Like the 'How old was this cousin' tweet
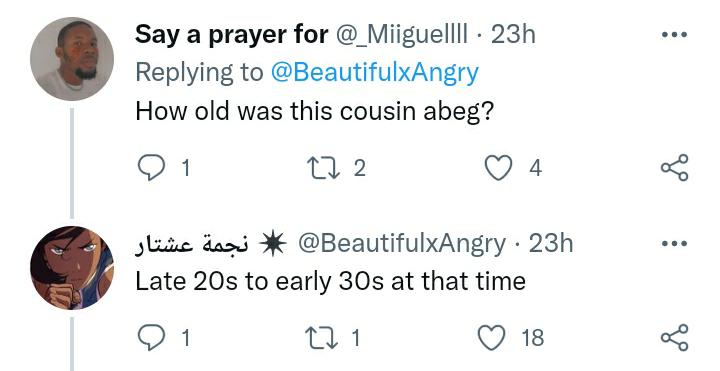The width and height of the screenshot is (720, 371). click(499, 168)
